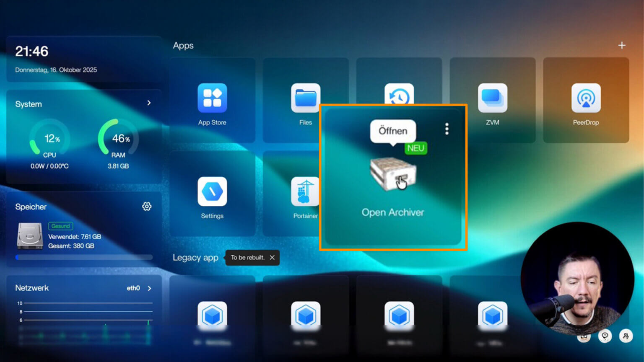Dismiss the 'To be rebuilt.' notice

(x=272, y=258)
